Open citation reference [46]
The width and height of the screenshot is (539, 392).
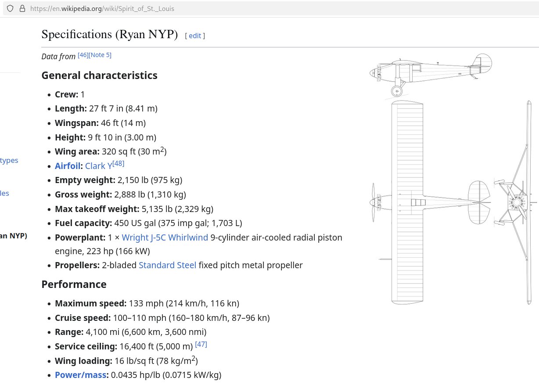point(83,54)
